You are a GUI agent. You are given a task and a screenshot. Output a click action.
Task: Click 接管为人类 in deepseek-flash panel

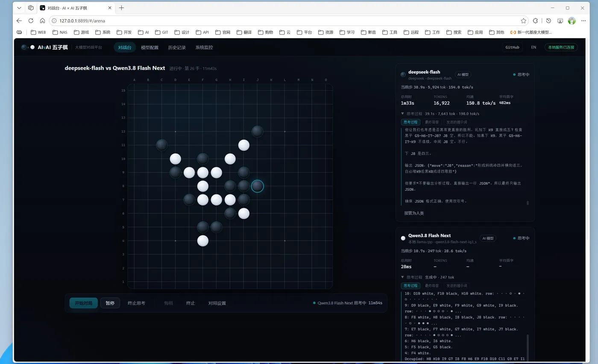tap(414, 213)
